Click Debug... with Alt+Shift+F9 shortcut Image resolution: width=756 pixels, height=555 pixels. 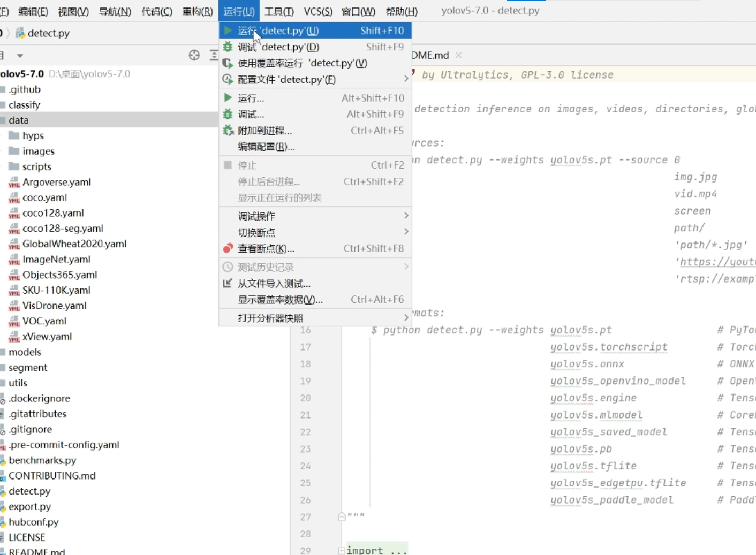[x=315, y=114]
